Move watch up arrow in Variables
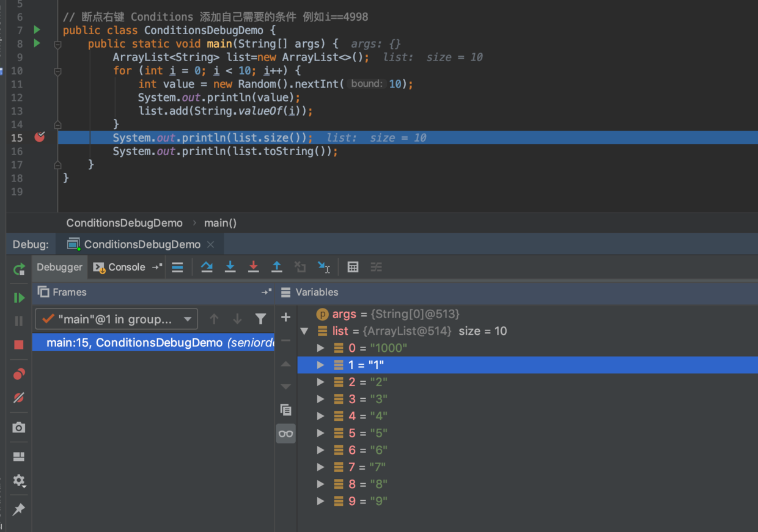This screenshot has width=758, height=532. (285, 363)
